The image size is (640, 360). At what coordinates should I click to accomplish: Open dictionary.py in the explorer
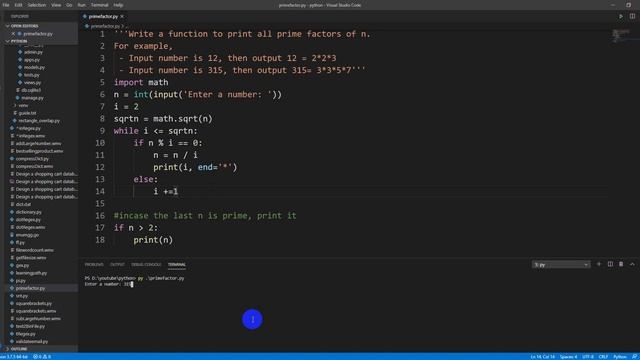pos(29,212)
